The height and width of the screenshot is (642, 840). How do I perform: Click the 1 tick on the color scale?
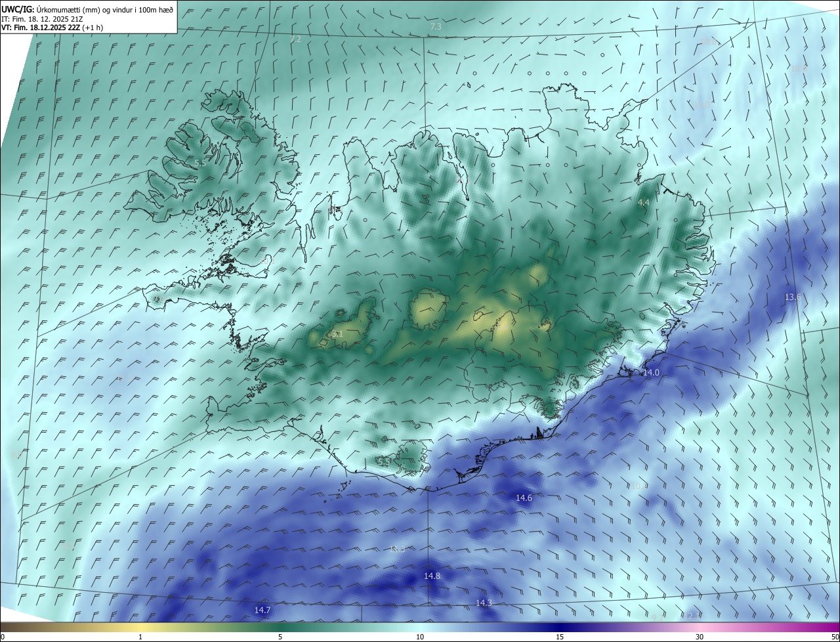140,637
